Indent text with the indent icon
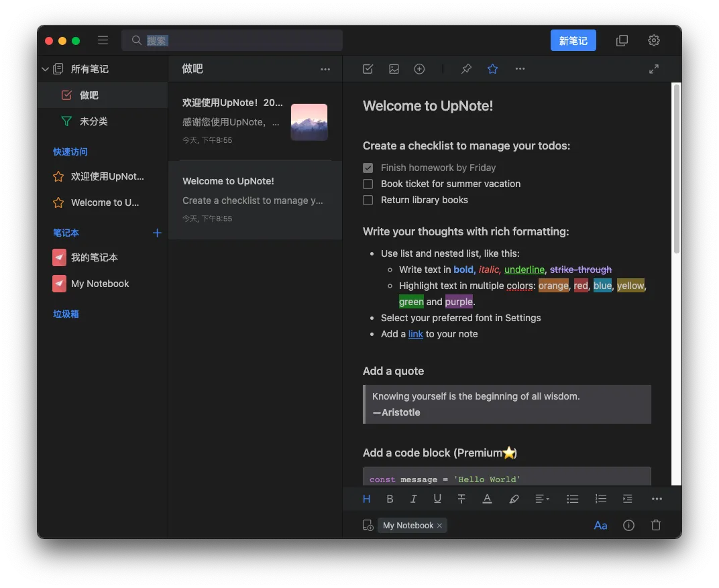 point(628,499)
